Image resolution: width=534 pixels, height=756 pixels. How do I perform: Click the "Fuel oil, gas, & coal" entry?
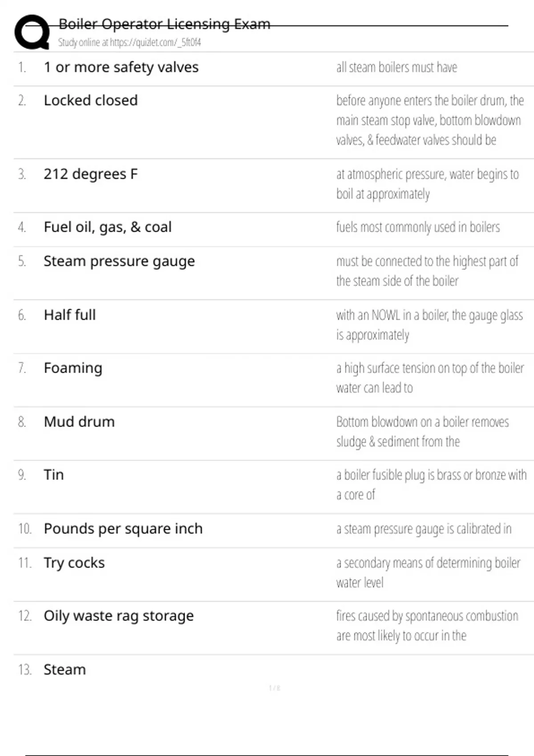click(x=108, y=227)
